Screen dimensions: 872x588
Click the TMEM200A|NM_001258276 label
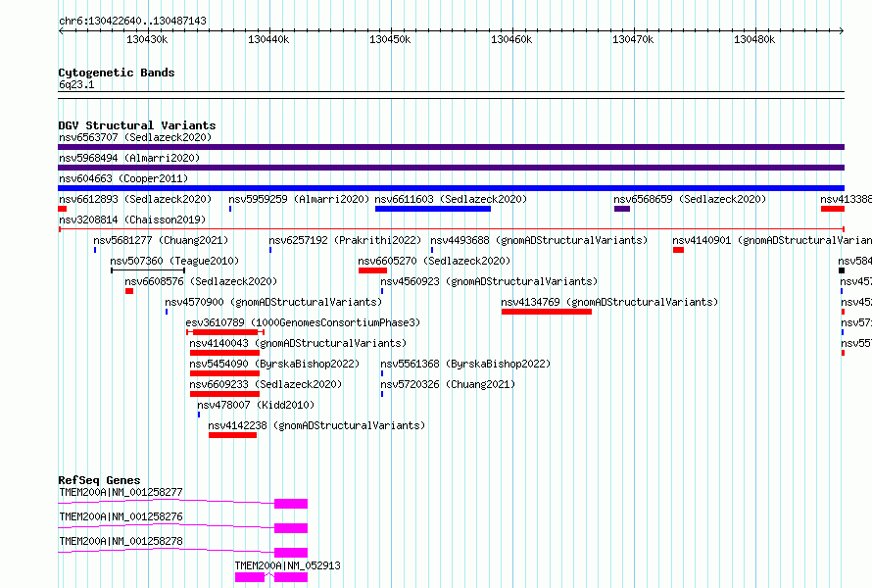tap(121, 516)
